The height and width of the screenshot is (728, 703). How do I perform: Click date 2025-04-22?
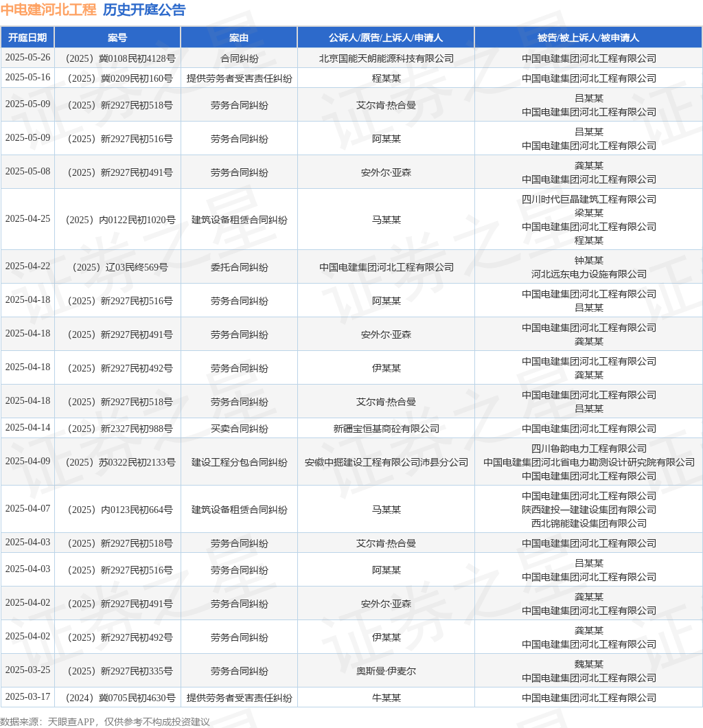28,266
